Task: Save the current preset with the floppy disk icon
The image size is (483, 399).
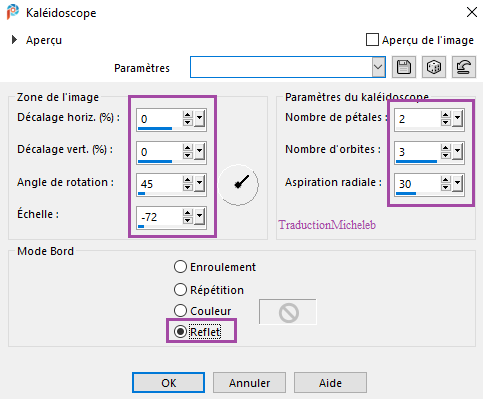Action: click(404, 67)
